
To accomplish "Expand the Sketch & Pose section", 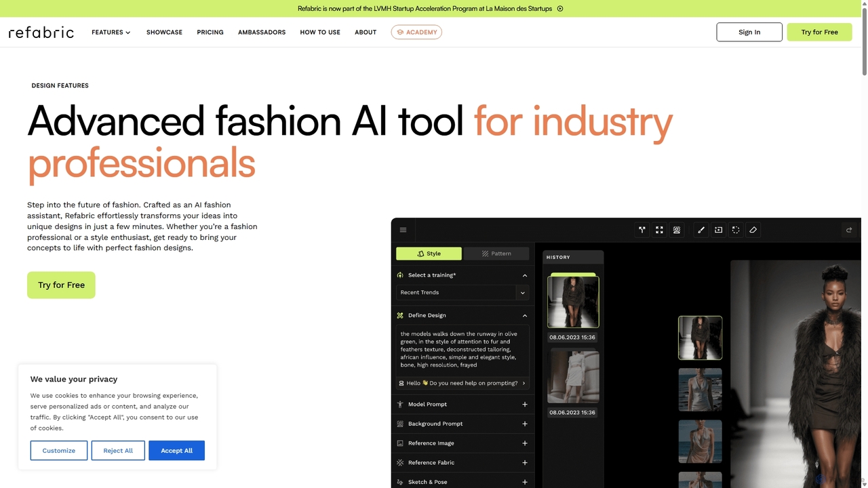I will [525, 482].
